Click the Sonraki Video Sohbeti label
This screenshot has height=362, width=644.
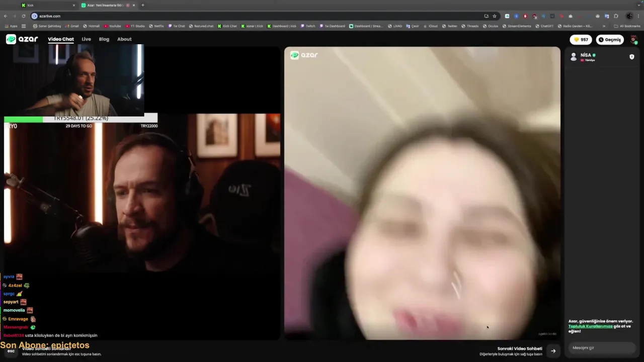tap(520, 348)
